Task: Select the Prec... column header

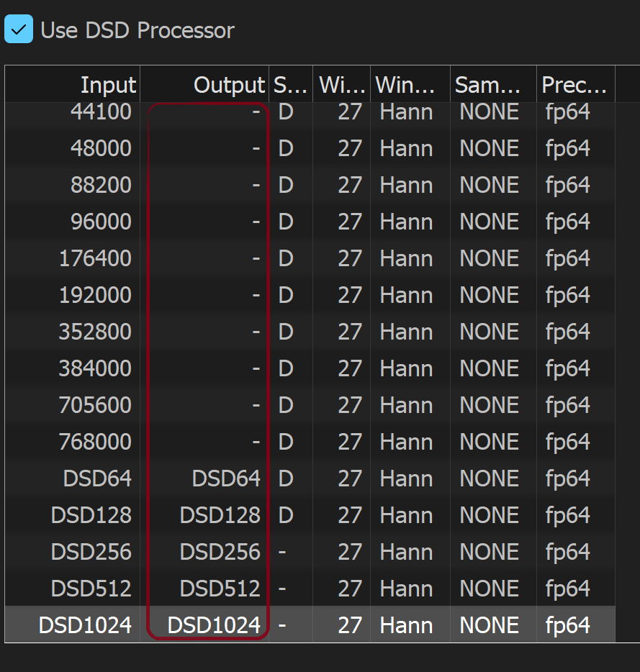Action: click(x=576, y=84)
